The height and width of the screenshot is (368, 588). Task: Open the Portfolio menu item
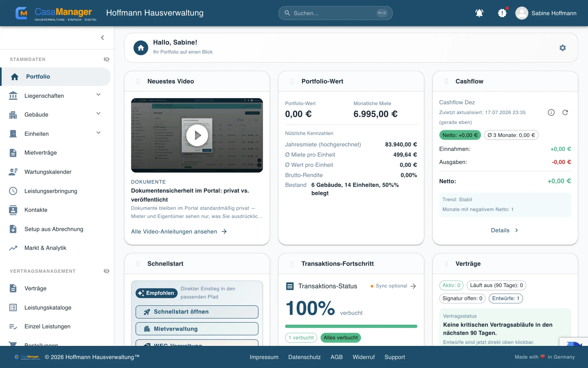[56, 77]
